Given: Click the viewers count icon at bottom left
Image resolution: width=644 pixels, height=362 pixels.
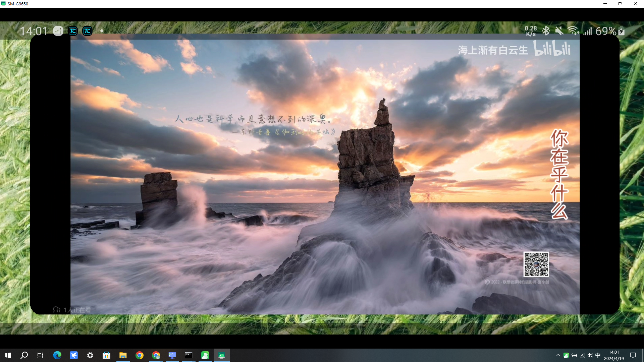Looking at the screenshot, I should (x=56, y=310).
